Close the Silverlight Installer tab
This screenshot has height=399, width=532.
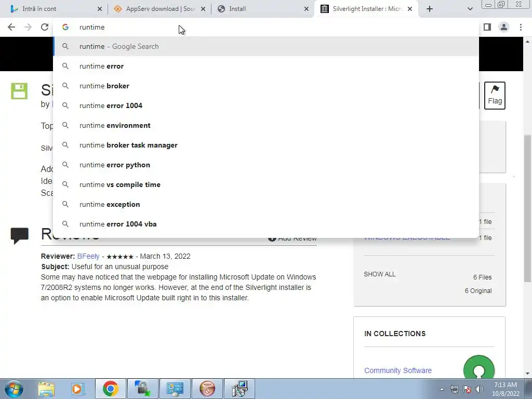[410, 9]
